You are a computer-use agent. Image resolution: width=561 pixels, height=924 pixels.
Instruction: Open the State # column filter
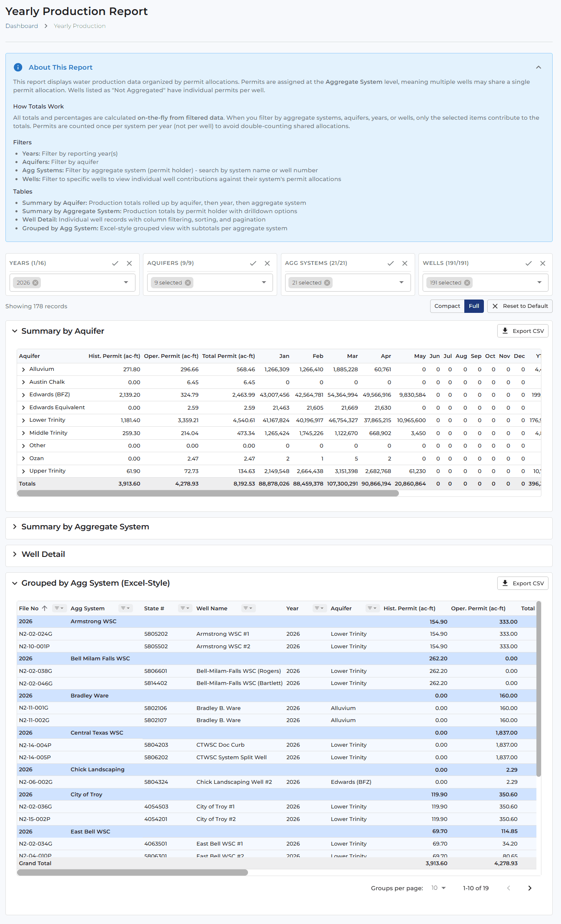[x=185, y=608]
